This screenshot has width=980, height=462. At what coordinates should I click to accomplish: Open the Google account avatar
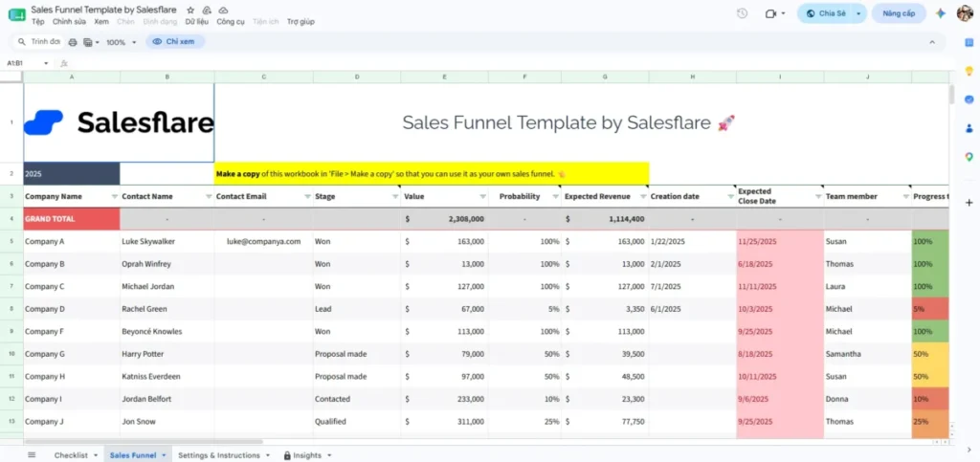coord(965,13)
